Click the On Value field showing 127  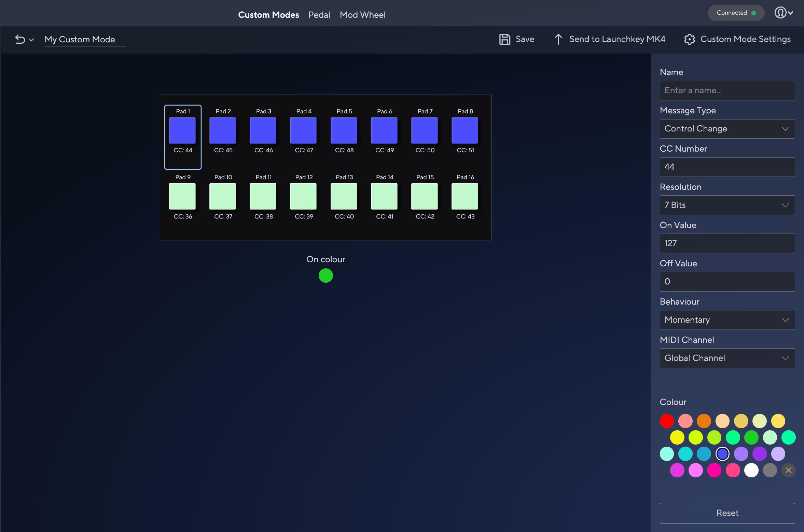point(727,243)
